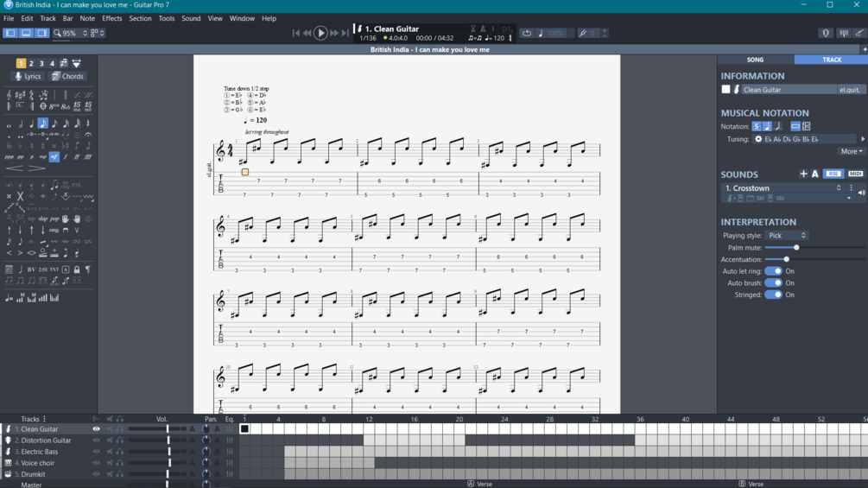This screenshot has width=868, height=488.
Task: Expand the sound effect chain arrow
Action: [x=849, y=198]
